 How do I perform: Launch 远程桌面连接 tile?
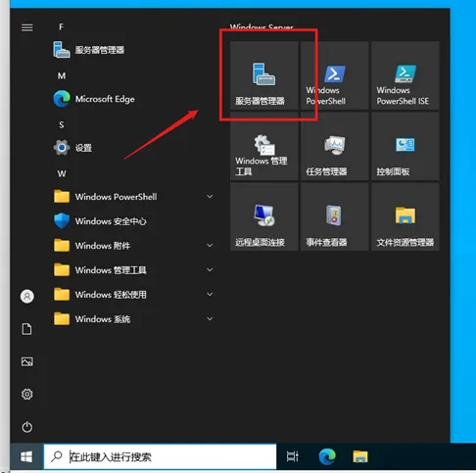point(264,216)
